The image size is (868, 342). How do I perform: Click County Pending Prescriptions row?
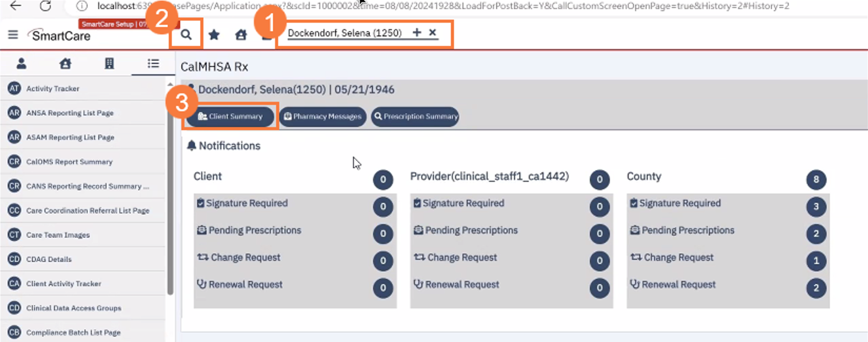pyautogui.click(x=687, y=230)
